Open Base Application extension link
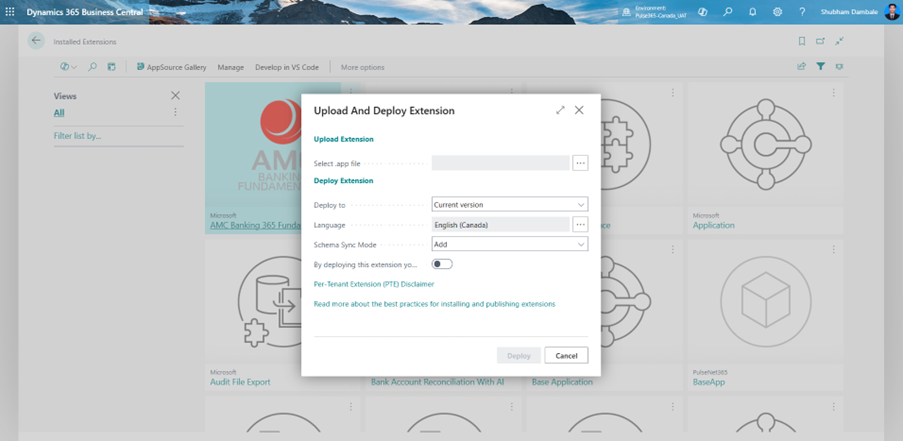The image size is (903, 441). point(562,382)
